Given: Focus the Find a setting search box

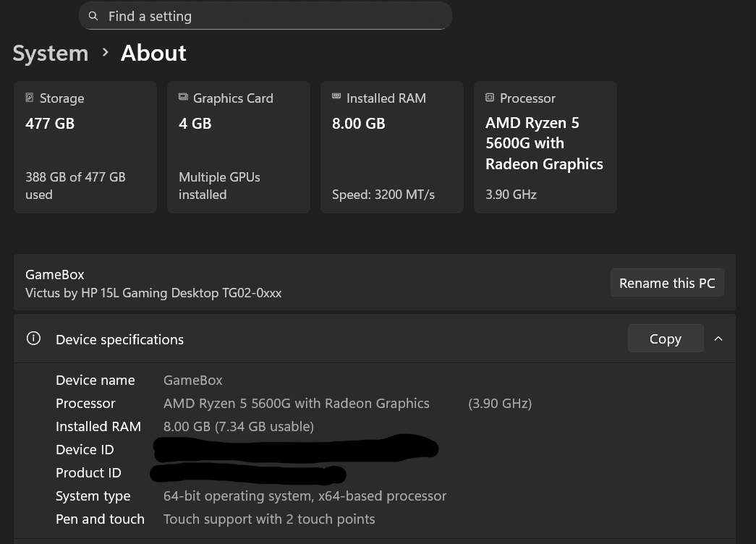Looking at the screenshot, I should [266, 16].
